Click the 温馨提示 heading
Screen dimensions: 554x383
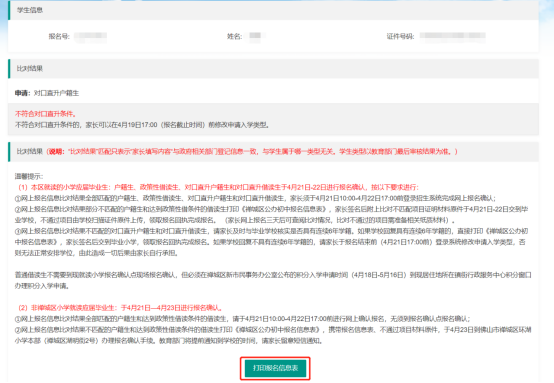tap(29, 176)
